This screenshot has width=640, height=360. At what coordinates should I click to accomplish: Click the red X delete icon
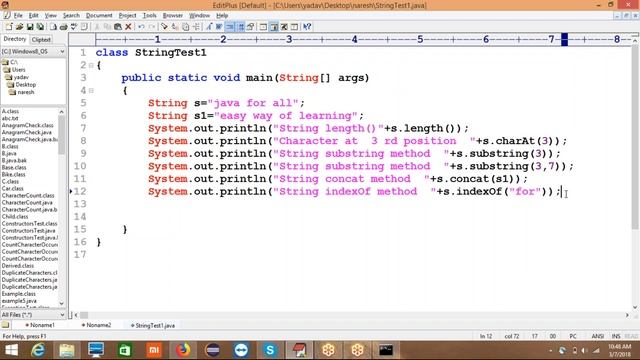pos(128,27)
